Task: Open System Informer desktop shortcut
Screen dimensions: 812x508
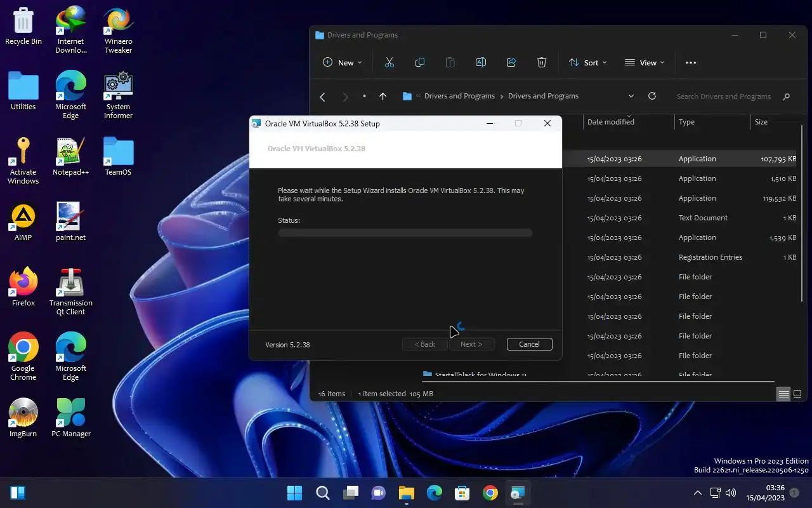Action: pos(119,95)
